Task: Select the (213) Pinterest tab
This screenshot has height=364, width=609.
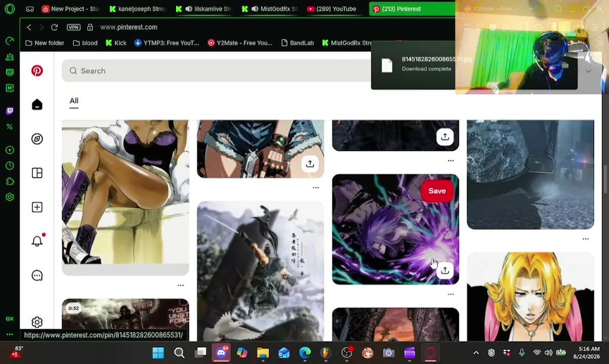Action: coord(412,9)
